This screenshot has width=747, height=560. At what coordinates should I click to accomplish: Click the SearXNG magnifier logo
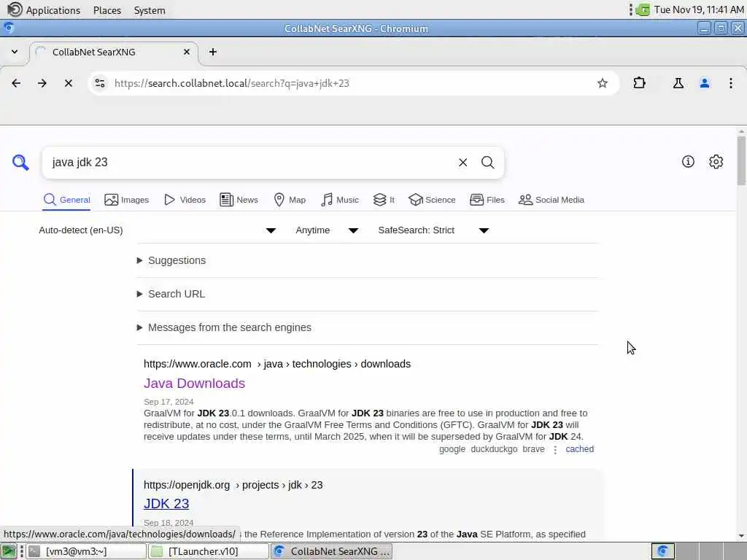[x=20, y=163]
